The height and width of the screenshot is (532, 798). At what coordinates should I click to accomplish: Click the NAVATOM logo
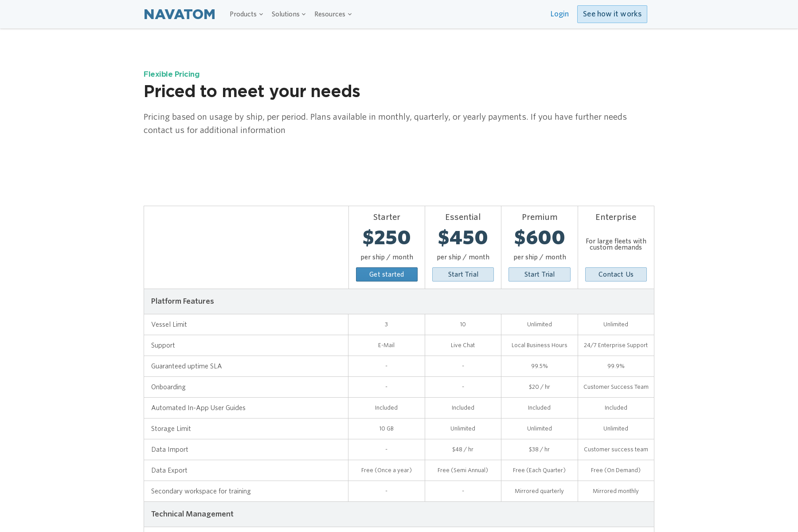180,14
